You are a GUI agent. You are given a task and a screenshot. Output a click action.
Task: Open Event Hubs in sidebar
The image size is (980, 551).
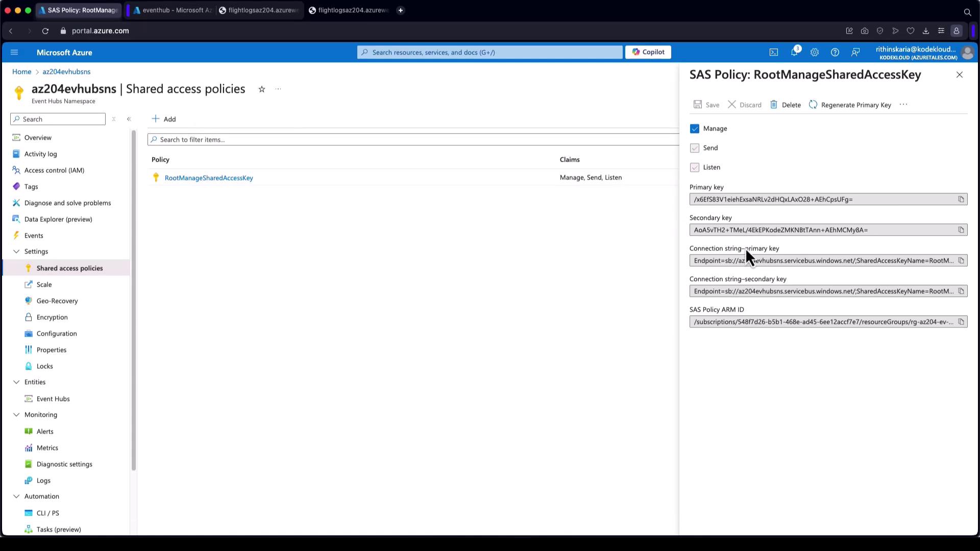[x=53, y=399]
